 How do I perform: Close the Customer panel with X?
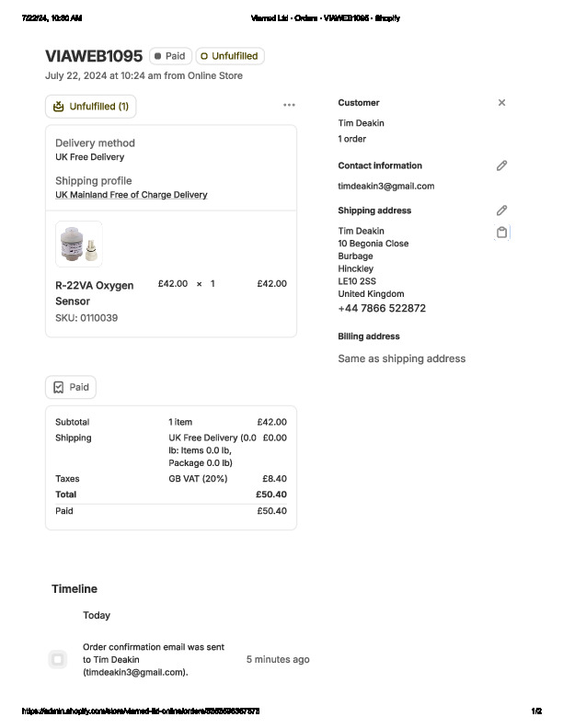[501, 103]
